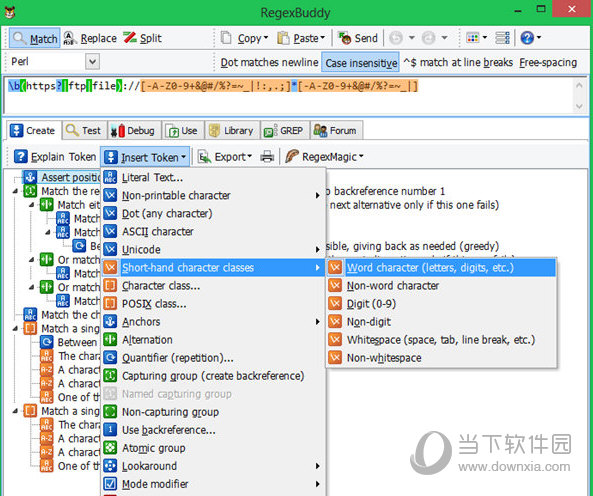
Task: Switch to the Forum tab
Action: pos(336,131)
